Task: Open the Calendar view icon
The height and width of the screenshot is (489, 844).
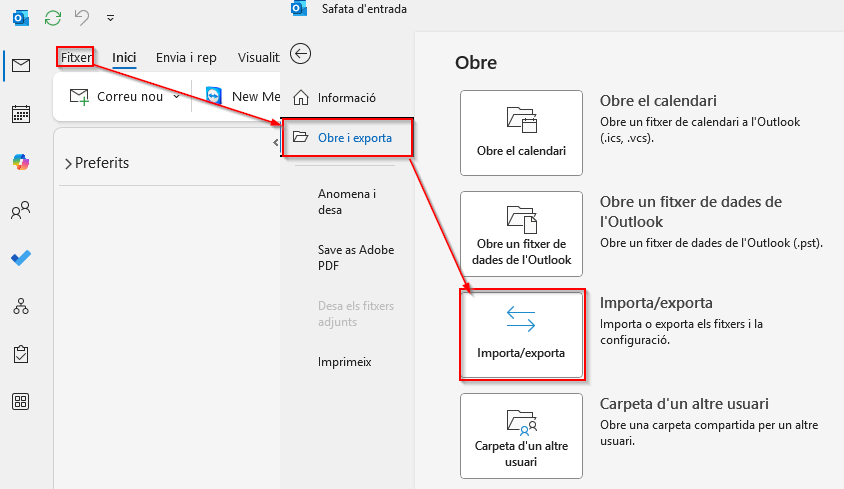Action: (x=20, y=114)
